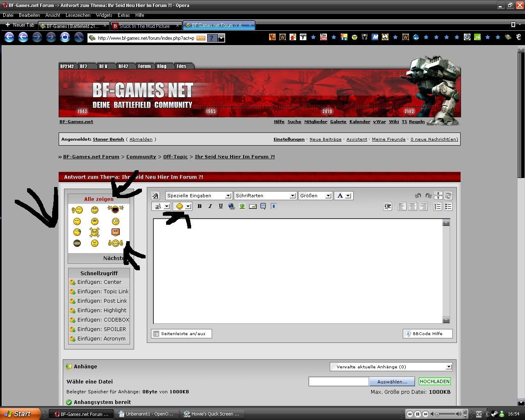Skip to next track in taskbar player
The image size is (525, 420).
(425, 414)
